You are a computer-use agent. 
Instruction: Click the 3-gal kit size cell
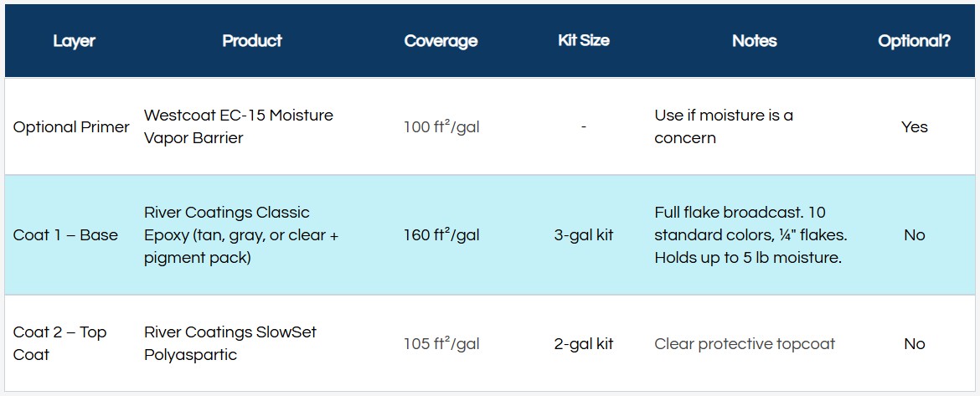pyautogui.click(x=584, y=235)
